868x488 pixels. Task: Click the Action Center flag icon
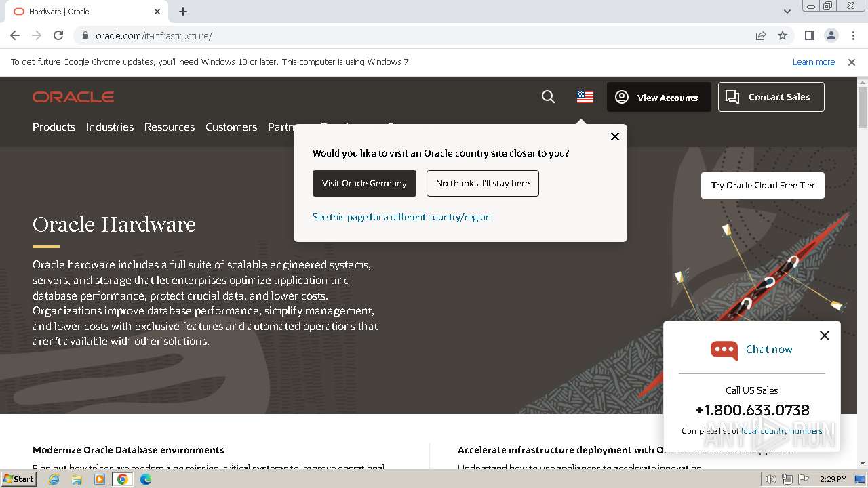point(802,479)
